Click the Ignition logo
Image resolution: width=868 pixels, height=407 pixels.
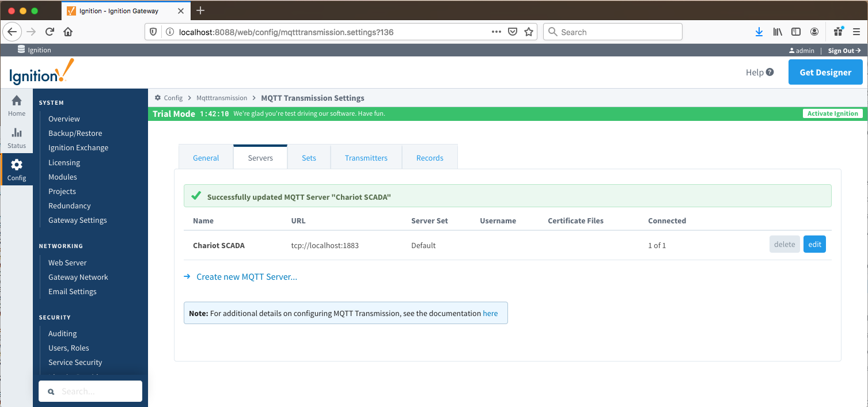(42, 72)
